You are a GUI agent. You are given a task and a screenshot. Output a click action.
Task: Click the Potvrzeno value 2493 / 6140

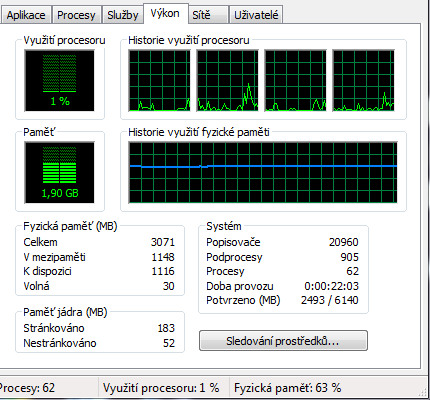point(330,300)
